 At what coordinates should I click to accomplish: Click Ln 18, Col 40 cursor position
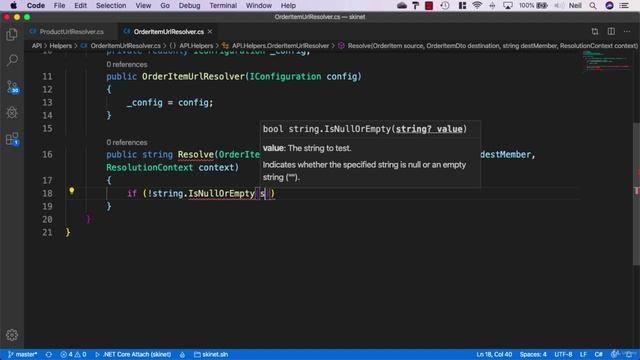point(494,354)
